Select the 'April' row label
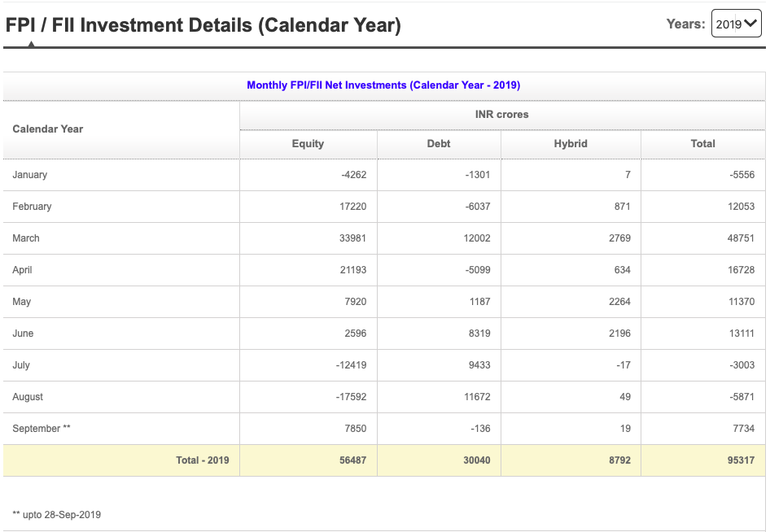770x532 pixels. (22, 270)
